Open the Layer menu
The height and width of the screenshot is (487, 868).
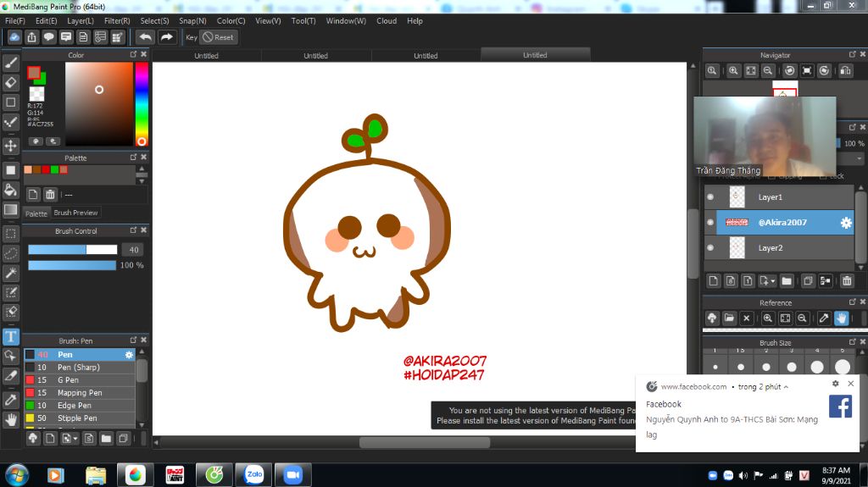click(x=81, y=20)
